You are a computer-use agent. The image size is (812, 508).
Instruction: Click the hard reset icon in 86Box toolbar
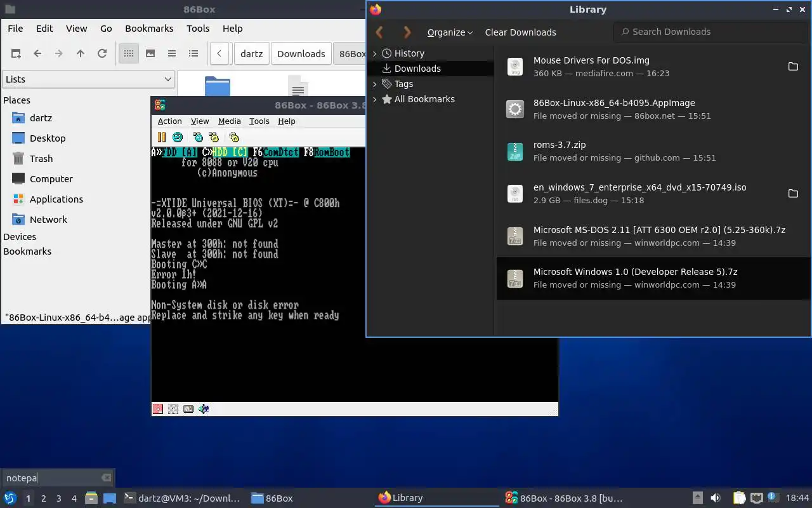[178, 137]
